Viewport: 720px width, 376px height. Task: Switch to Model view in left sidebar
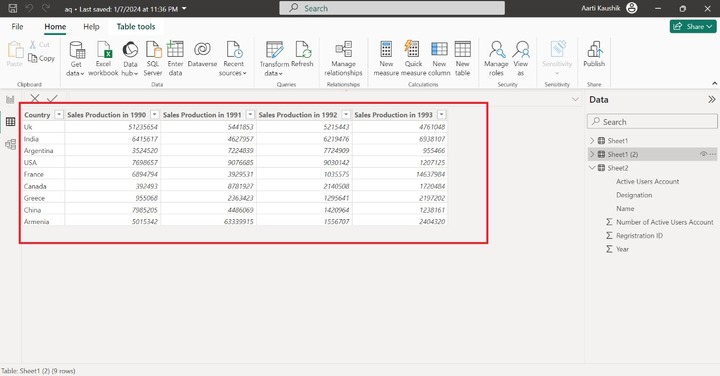click(x=10, y=144)
